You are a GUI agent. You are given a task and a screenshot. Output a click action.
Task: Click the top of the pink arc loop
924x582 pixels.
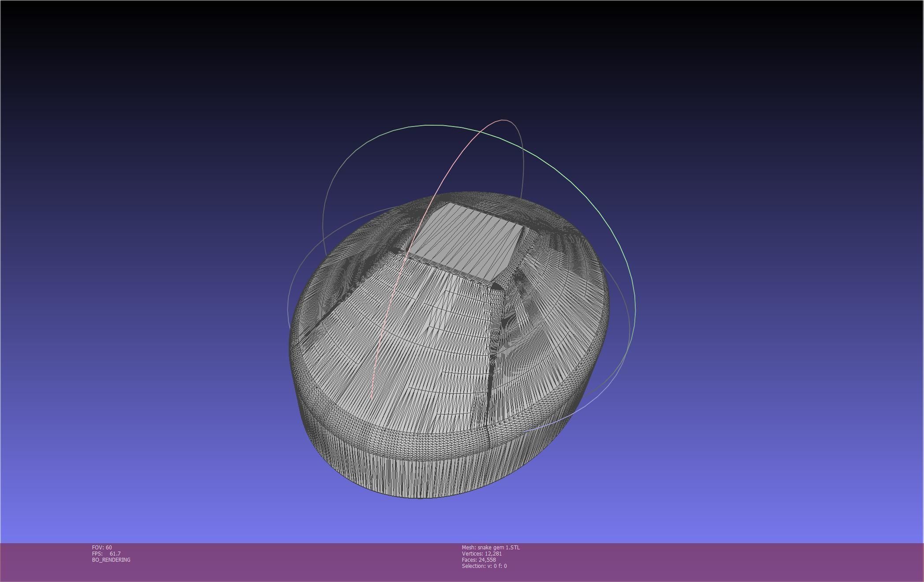coord(503,120)
